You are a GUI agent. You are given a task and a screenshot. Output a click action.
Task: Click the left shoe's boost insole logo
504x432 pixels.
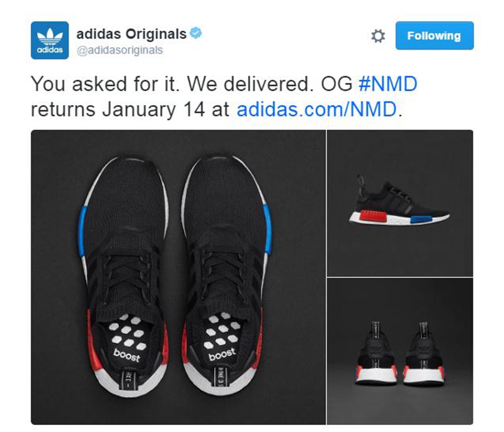coord(127,355)
